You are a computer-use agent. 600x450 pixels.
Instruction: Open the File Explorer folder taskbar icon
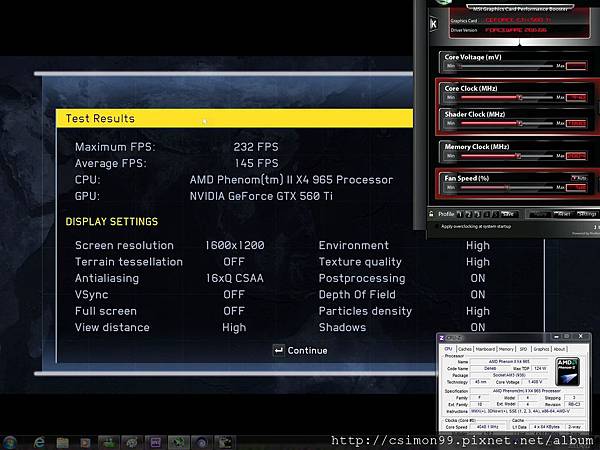pos(62,443)
